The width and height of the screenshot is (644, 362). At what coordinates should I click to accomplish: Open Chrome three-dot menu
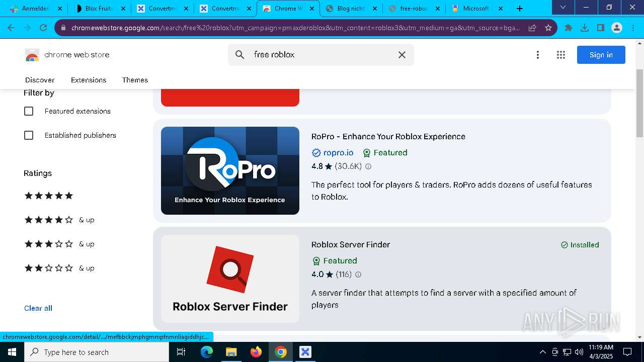tap(633, 28)
